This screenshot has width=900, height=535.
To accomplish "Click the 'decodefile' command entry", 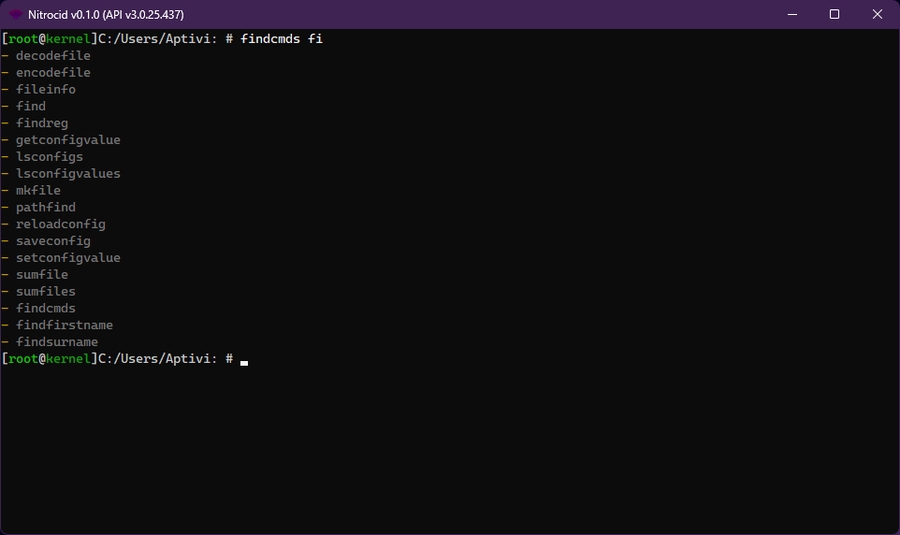I will point(53,56).
